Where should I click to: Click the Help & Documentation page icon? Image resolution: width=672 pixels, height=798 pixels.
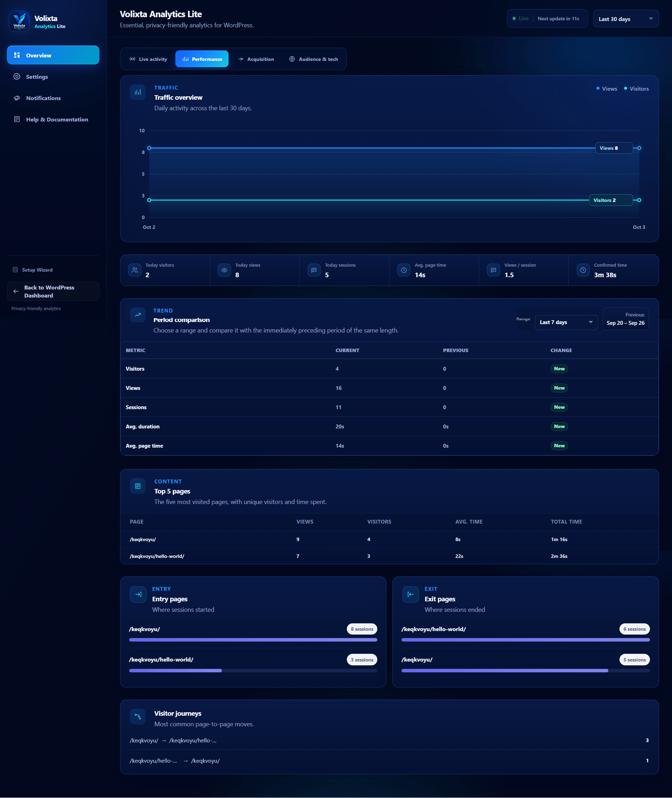[17, 119]
